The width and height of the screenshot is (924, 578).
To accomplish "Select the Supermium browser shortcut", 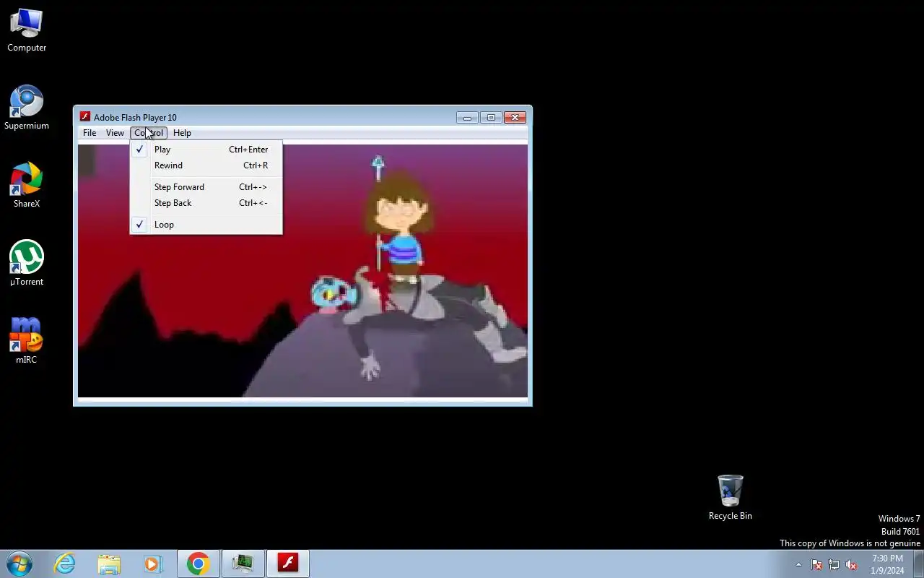I will pyautogui.click(x=27, y=108).
